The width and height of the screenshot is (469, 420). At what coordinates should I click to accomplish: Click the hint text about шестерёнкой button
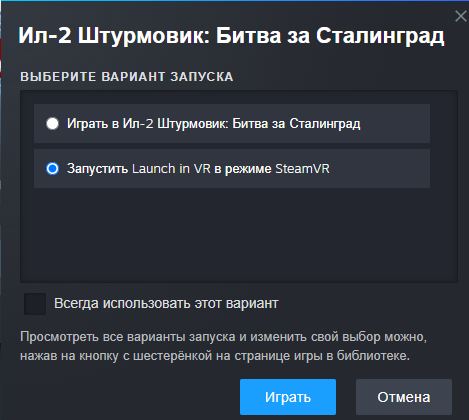tap(215, 356)
